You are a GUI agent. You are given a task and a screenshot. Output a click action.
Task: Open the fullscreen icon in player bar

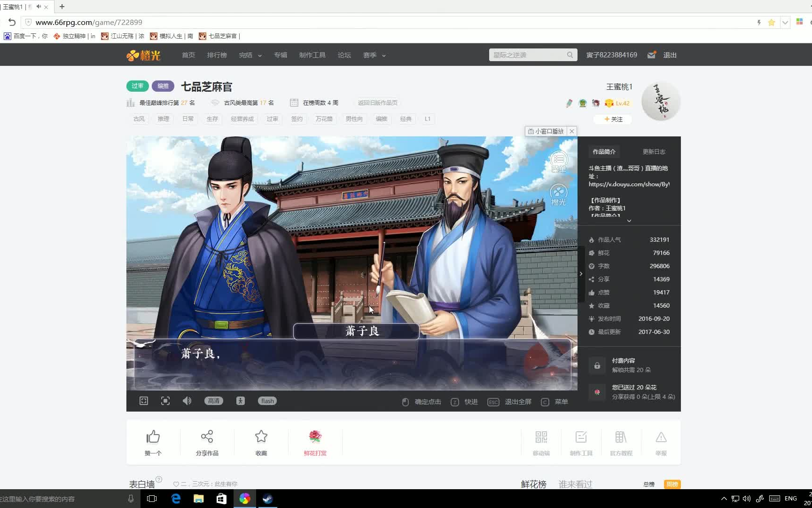point(144,401)
